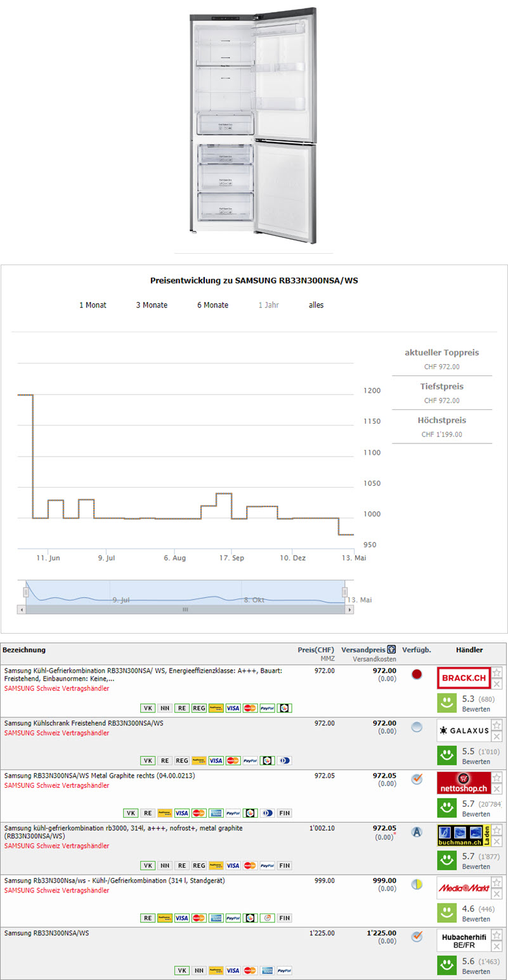Viewport: 508px width, 980px height.
Task: Open the MediaMarkt merchant logo
Action: (x=464, y=889)
